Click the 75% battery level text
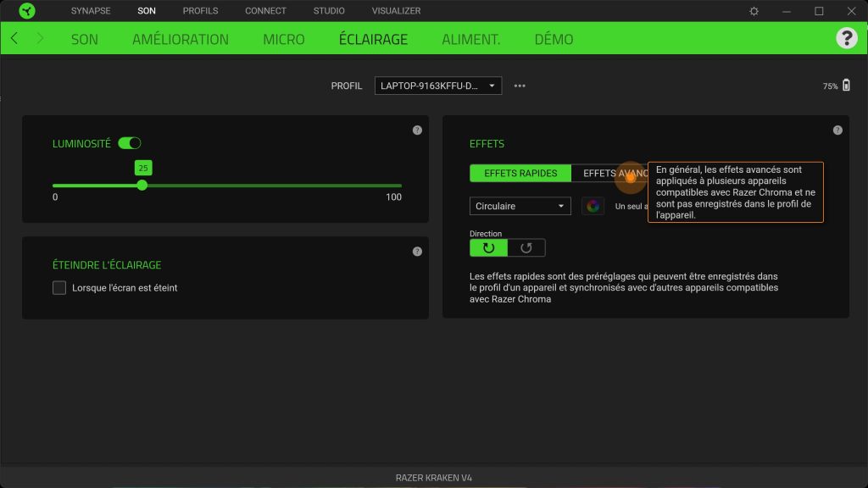Screen dimensions: 868x488 pyautogui.click(x=830, y=86)
